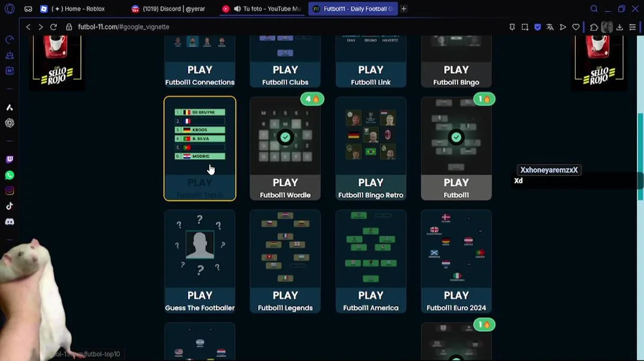Go back to the previous page
The height and width of the screenshot is (361, 644).
28,27
